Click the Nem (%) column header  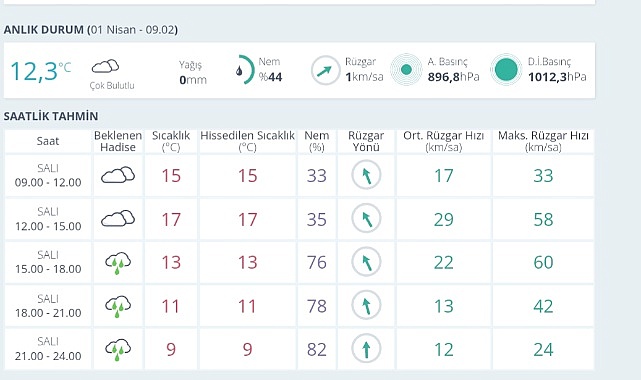pos(316,141)
